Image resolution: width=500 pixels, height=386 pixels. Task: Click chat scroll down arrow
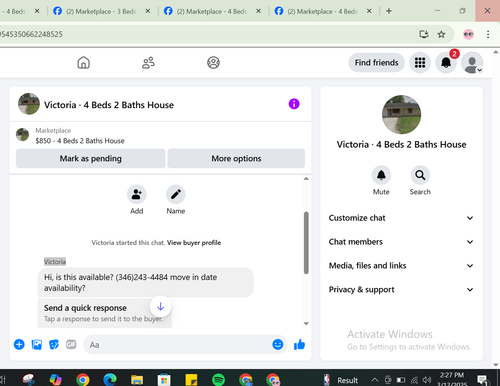306,323
